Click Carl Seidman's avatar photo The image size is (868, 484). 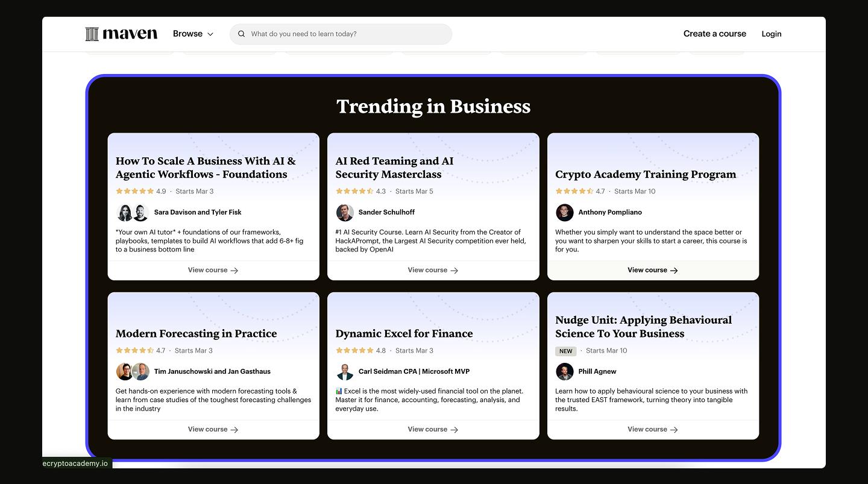pos(345,371)
